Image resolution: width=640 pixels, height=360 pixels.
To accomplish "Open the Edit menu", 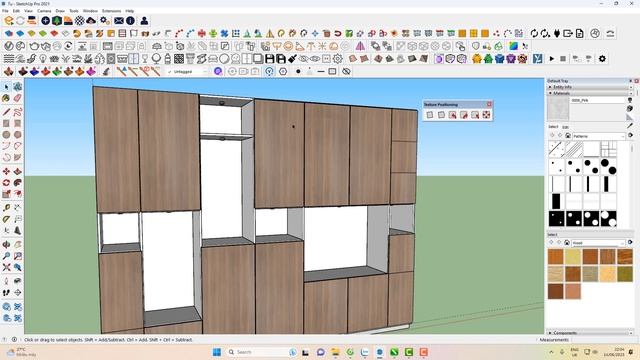I will pos(16,11).
